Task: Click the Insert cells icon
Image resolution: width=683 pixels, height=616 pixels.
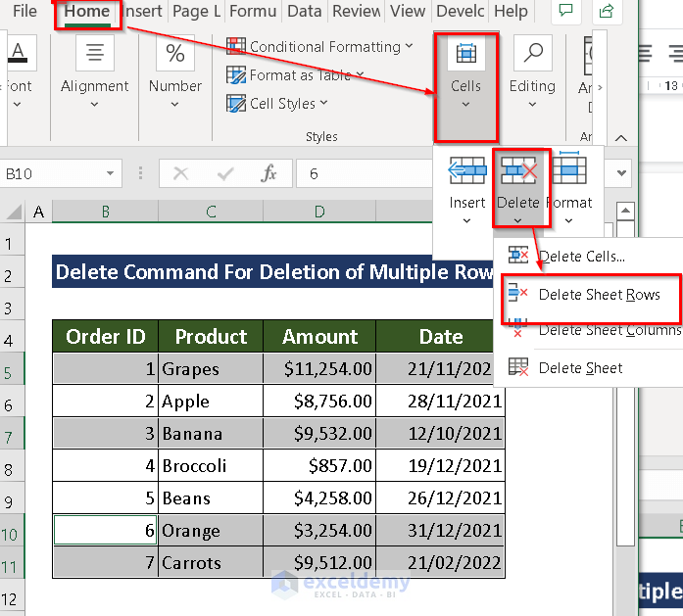Action: click(467, 172)
